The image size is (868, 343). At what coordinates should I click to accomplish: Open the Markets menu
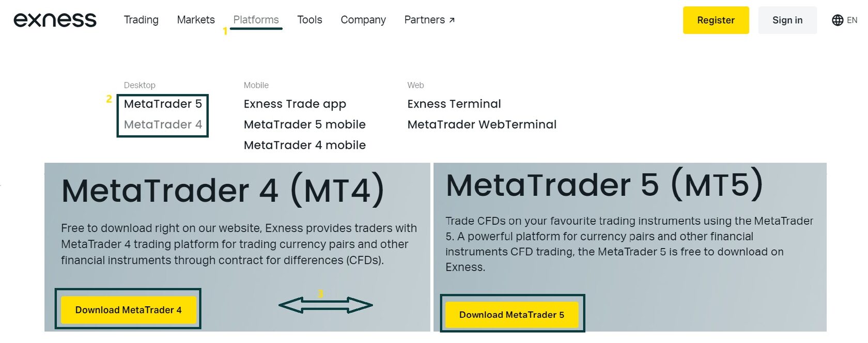[x=196, y=20]
